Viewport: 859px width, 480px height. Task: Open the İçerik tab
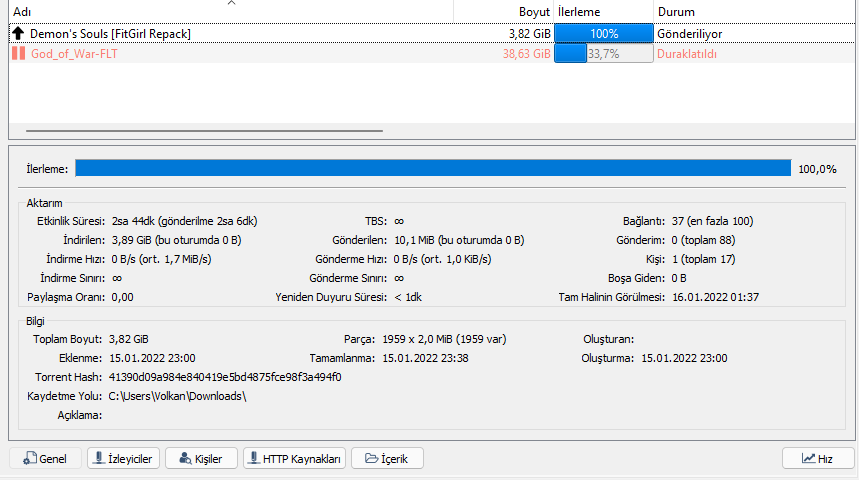[387, 459]
